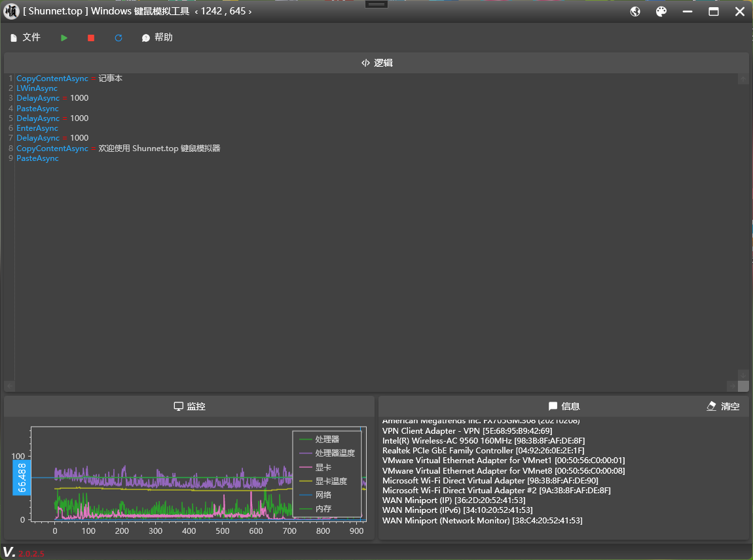The width and height of the screenshot is (753, 560).
Task: Click the LWinAsync line in the editor
Action: click(x=37, y=88)
